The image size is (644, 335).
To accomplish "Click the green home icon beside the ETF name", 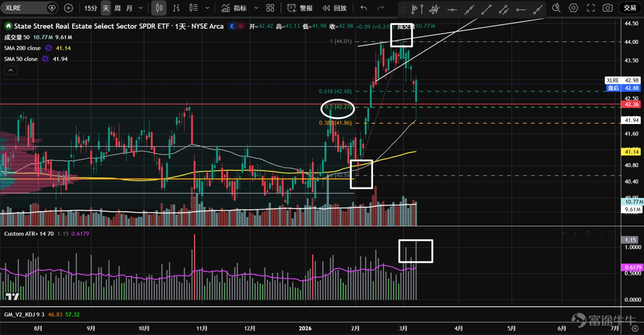I will click(8, 26).
